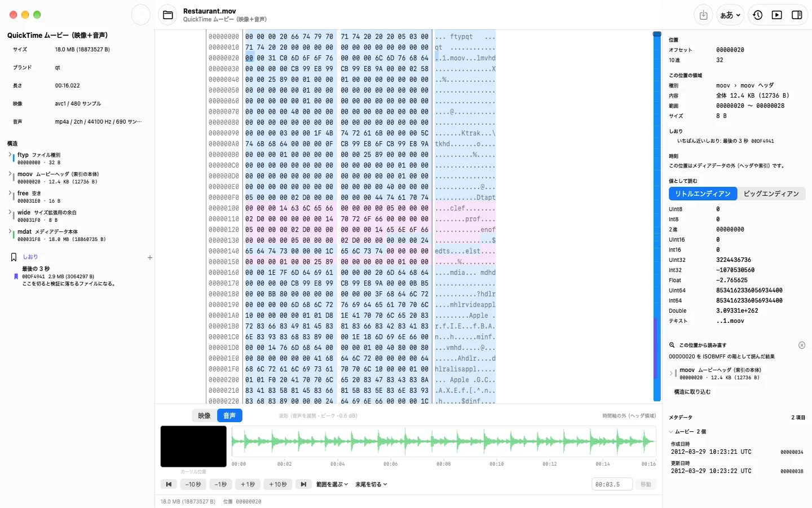Click 構造に取り込む button
The image size is (812, 508).
692,392
